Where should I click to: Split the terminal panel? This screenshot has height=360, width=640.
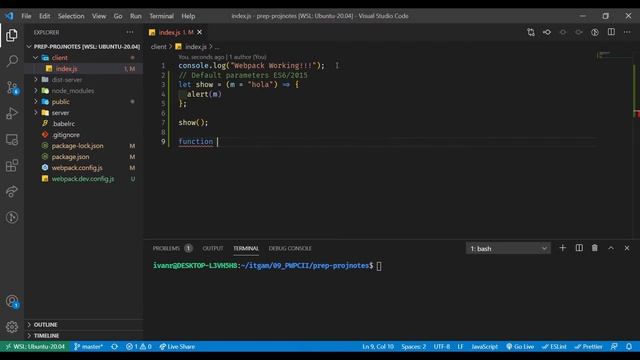click(x=579, y=248)
